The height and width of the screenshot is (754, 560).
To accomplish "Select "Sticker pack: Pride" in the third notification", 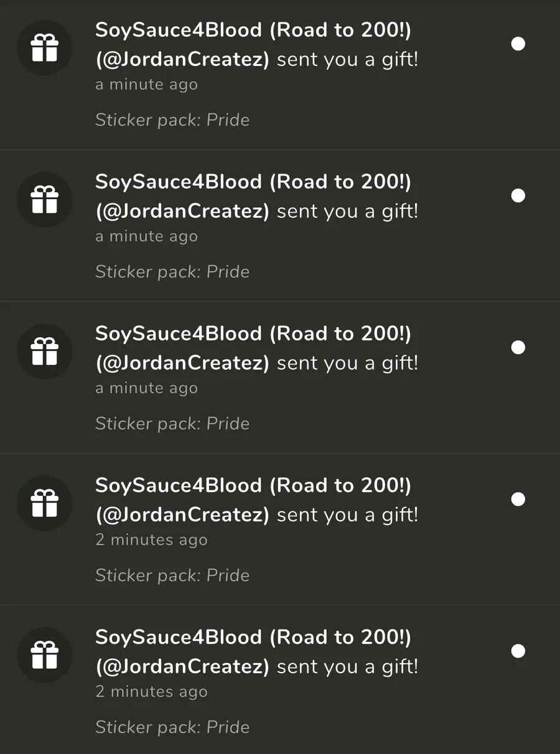I will pos(172,424).
